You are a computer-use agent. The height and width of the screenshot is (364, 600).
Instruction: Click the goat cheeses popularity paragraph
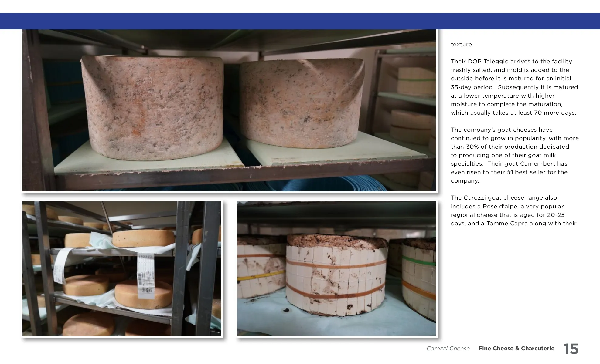pos(514,155)
